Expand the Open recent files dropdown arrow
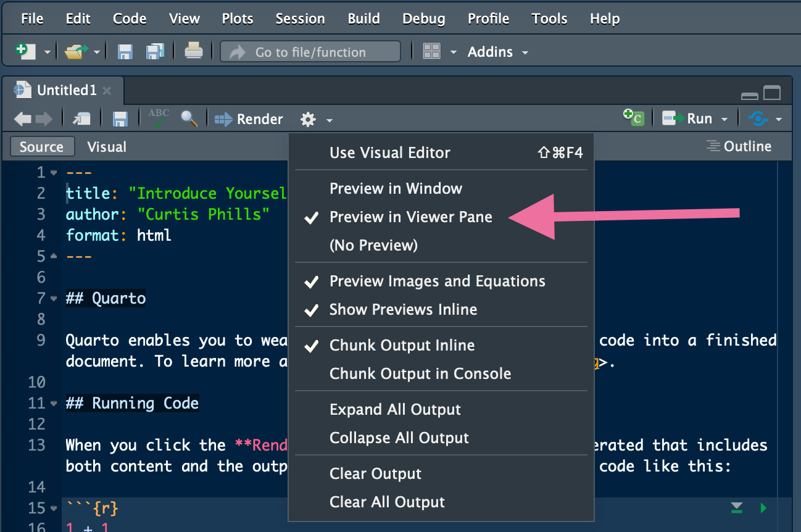Image resolution: width=801 pixels, height=532 pixels. pos(97,52)
